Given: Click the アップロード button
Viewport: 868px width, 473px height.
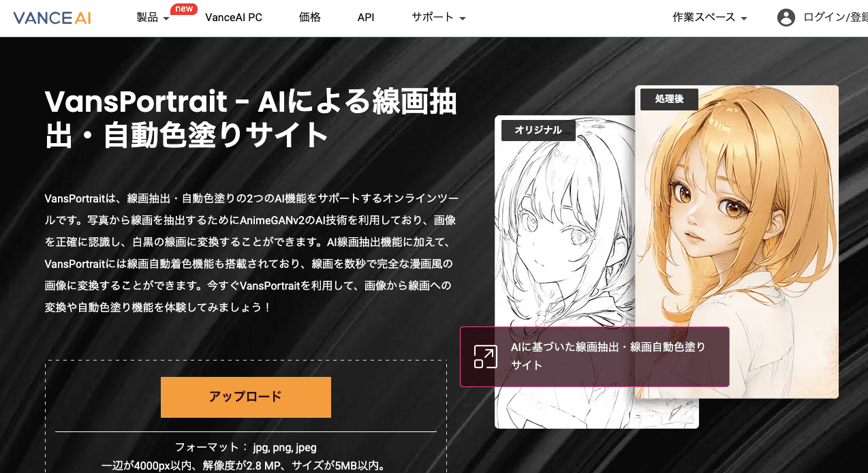Looking at the screenshot, I should [x=245, y=397].
